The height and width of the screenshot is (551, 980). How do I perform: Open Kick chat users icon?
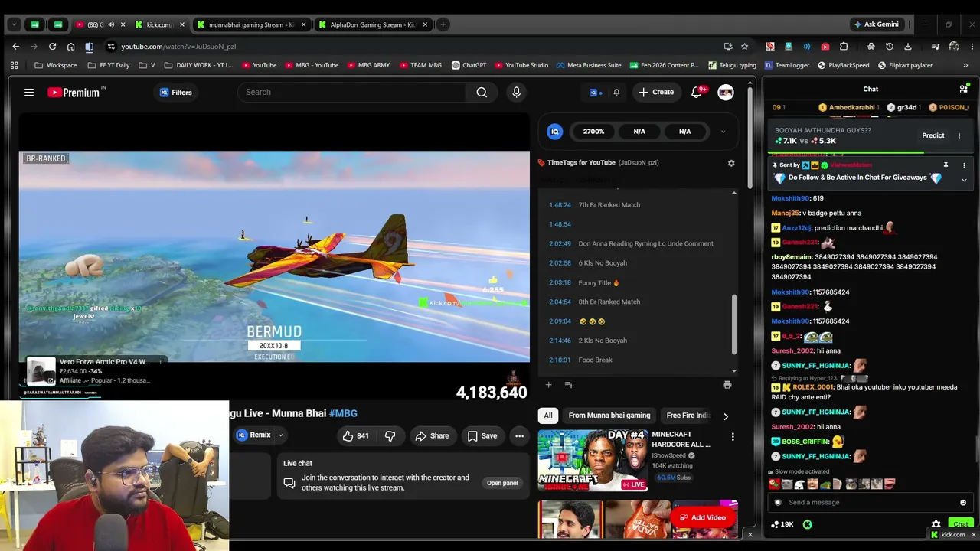coord(963,89)
